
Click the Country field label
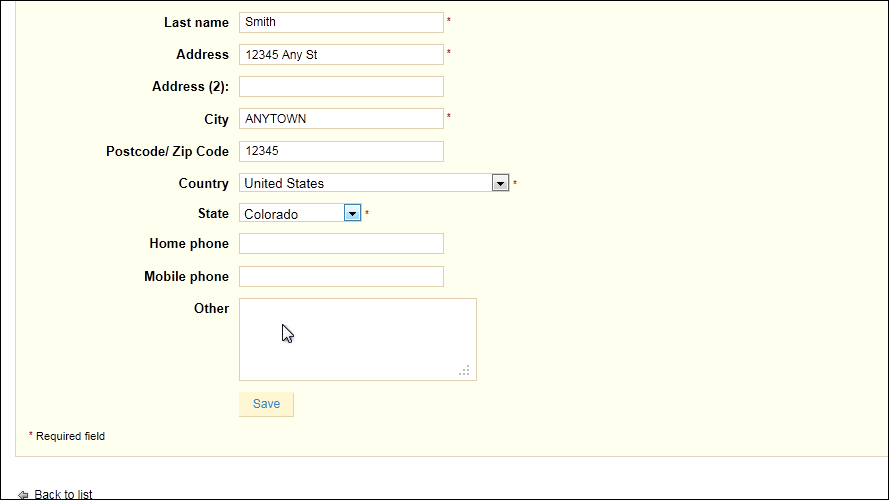click(x=204, y=184)
